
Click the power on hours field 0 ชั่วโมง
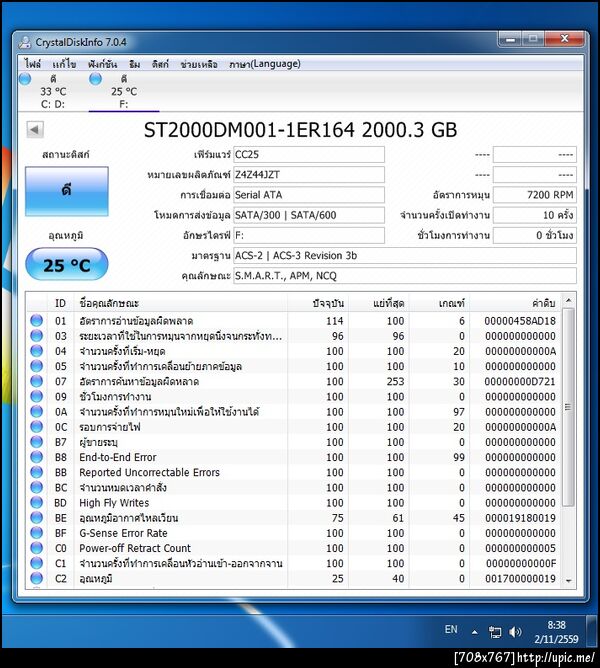point(534,235)
